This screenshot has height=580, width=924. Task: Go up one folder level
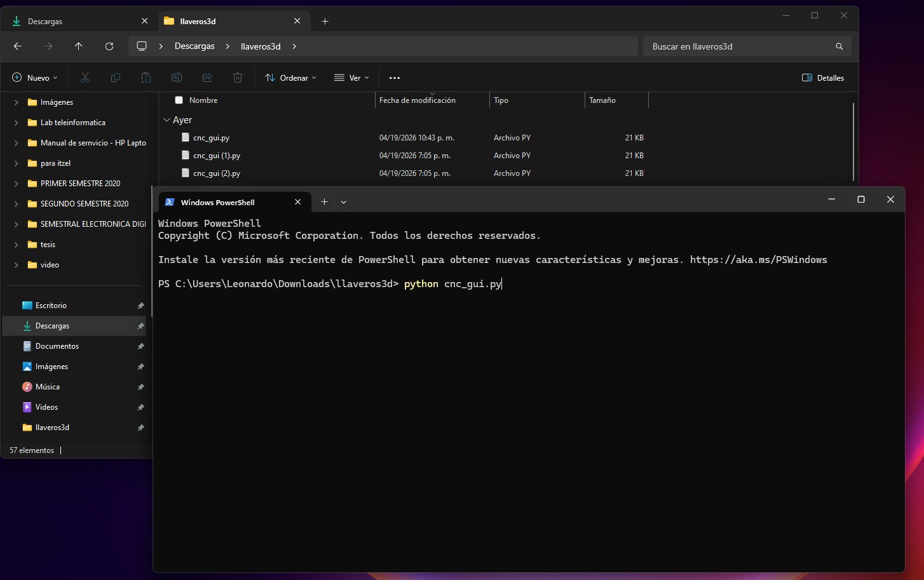pyautogui.click(x=79, y=46)
